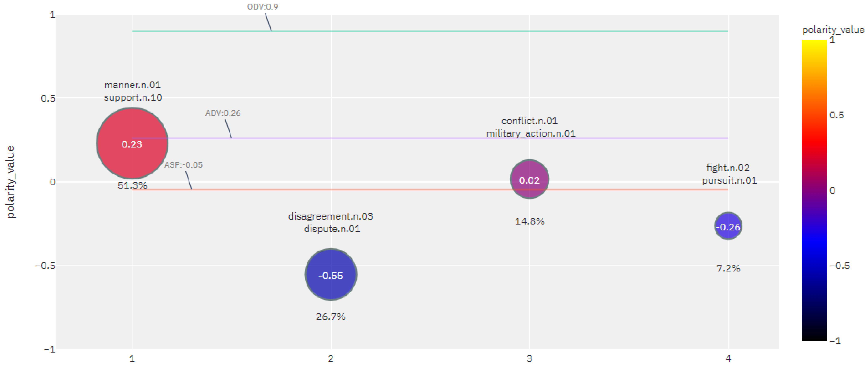Click the ODV:0.9 annotation label
This screenshot has width=868, height=369.
click(x=263, y=7)
